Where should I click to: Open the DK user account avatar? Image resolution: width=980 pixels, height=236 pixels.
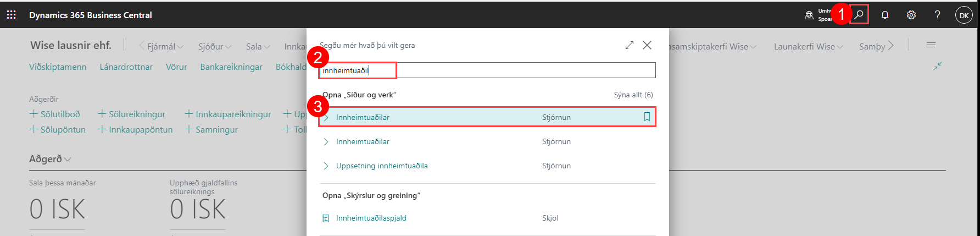[x=964, y=15]
